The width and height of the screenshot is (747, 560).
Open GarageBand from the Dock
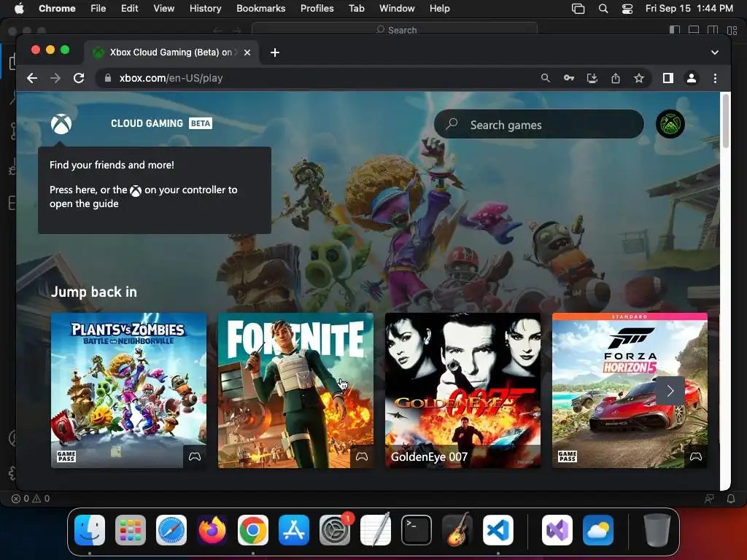pyautogui.click(x=457, y=530)
